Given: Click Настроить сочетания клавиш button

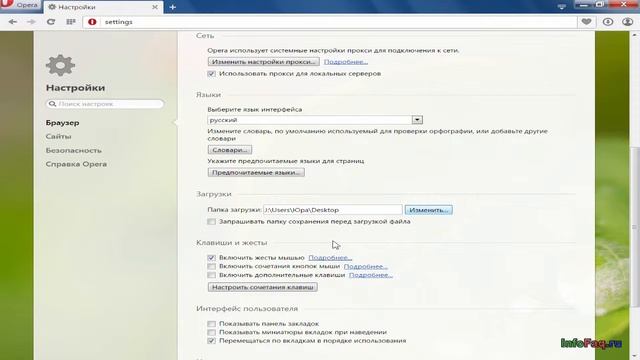Looking at the screenshot, I should coord(262,287).
